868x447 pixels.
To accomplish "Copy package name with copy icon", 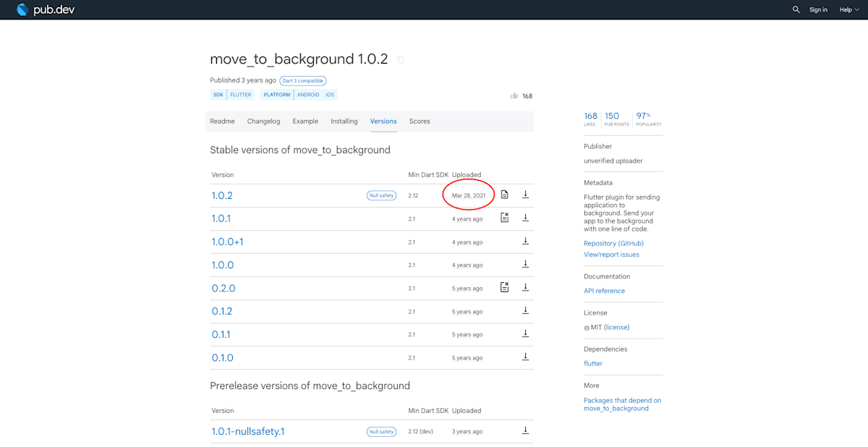I will [x=401, y=59].
